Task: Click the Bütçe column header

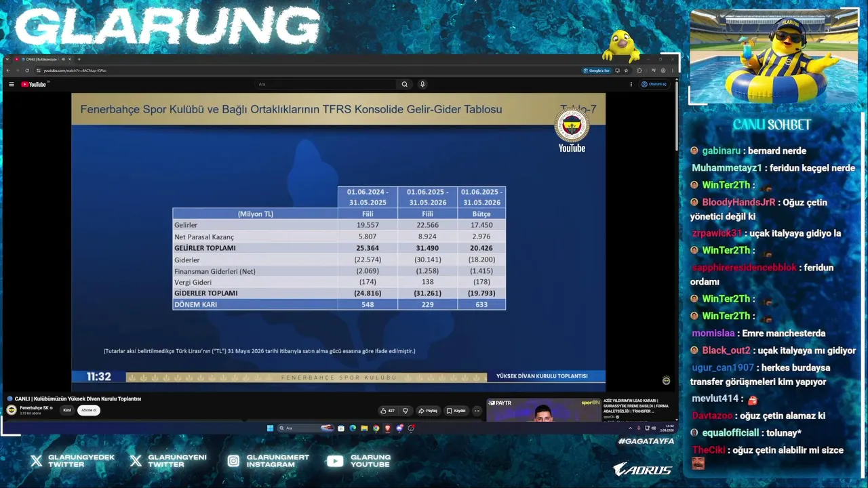Action: pos(481,213)
